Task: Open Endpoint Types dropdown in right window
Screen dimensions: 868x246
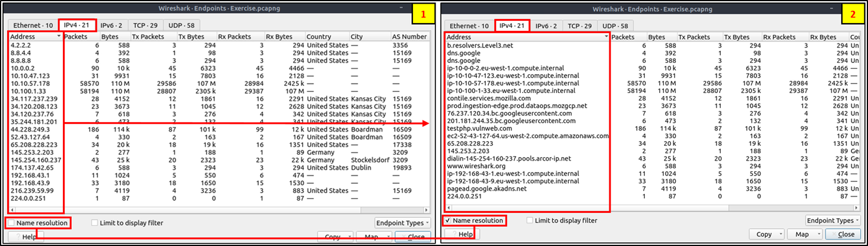Action: point(832,221)
